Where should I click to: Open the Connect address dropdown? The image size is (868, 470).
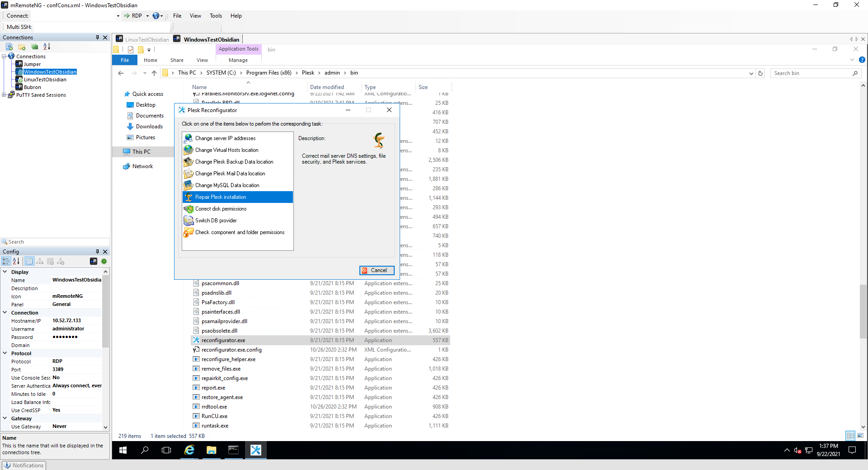click(x=118, y=16)
